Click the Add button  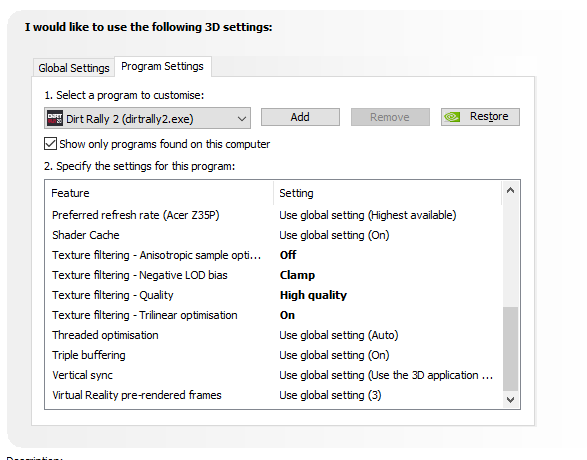pyautogui.click(x=300, y=117)
